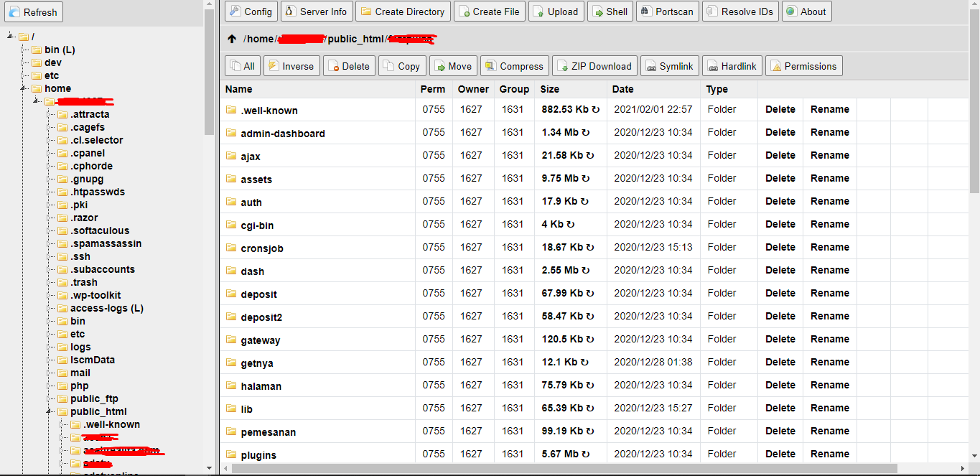The image size is (980, 476).
Task: Refresh size icon in ajax row
Action: [x=590, y=156]
